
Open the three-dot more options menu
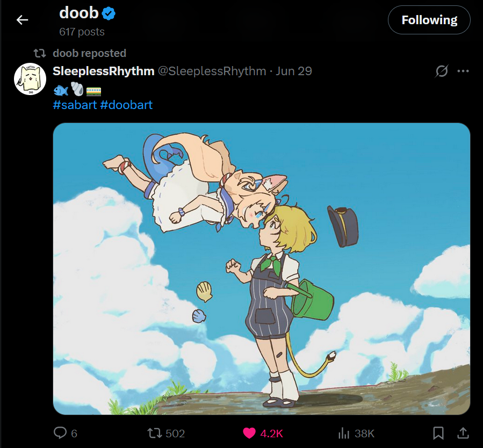tap(463, 71)
